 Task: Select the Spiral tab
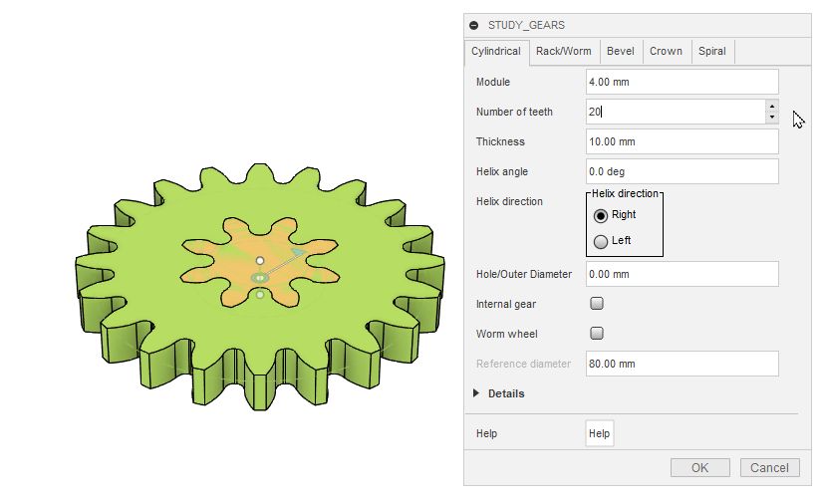(x=712, y=51)
